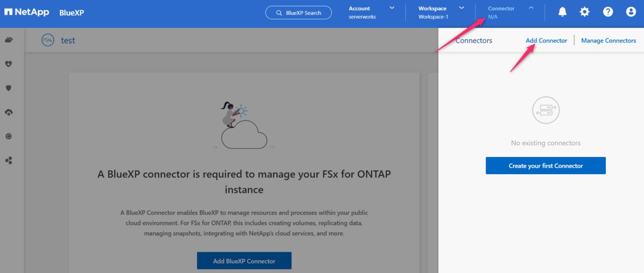The image size is (644, 273).
Task: Open the user profile icon
Action: [x=631, y=12]
